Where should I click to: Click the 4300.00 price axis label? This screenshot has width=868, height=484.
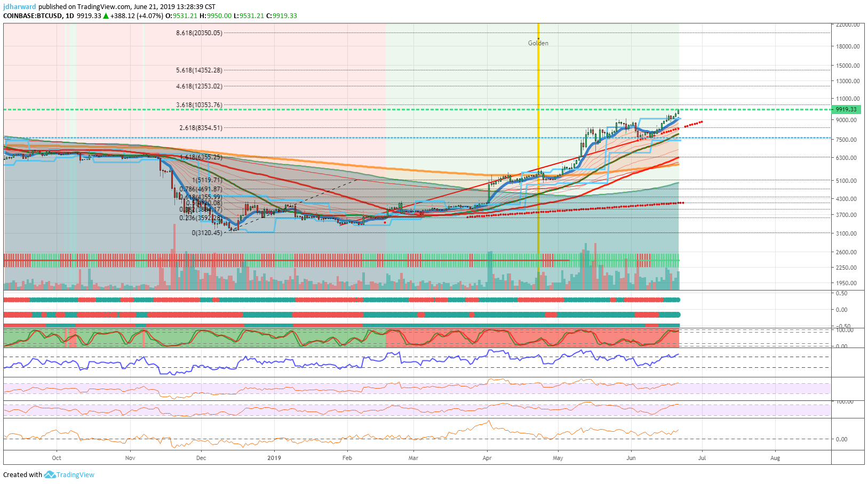pos(846,199)
